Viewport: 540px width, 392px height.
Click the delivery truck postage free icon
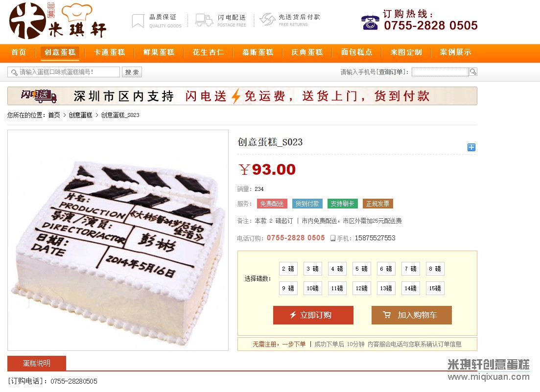(x=204, y=20)
